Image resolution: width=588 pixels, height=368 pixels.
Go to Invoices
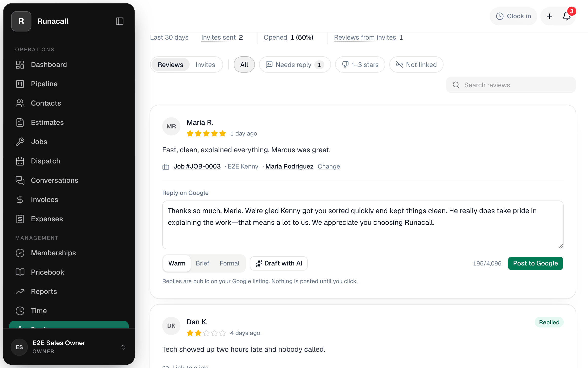pyautogui.click(x=69, y=199)
